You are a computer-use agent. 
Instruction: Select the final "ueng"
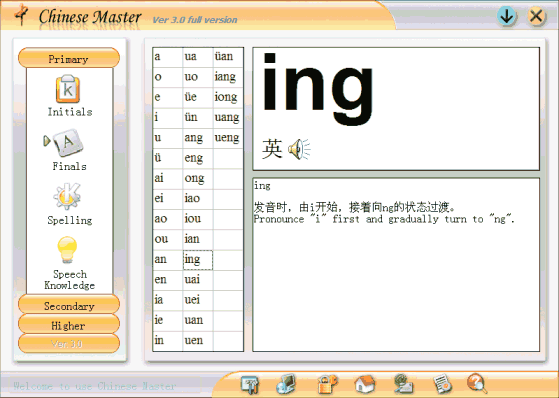click(x=228, y=138)
